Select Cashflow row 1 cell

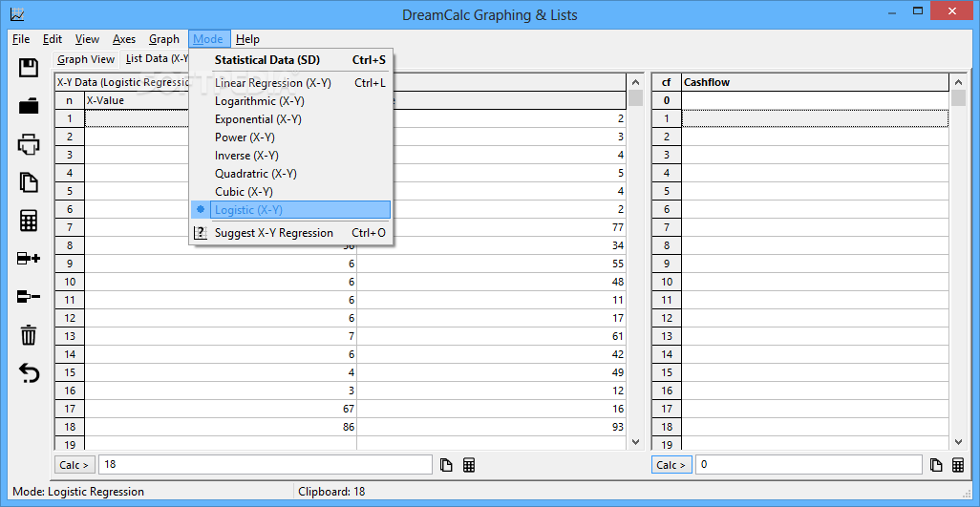pos(815,118)
